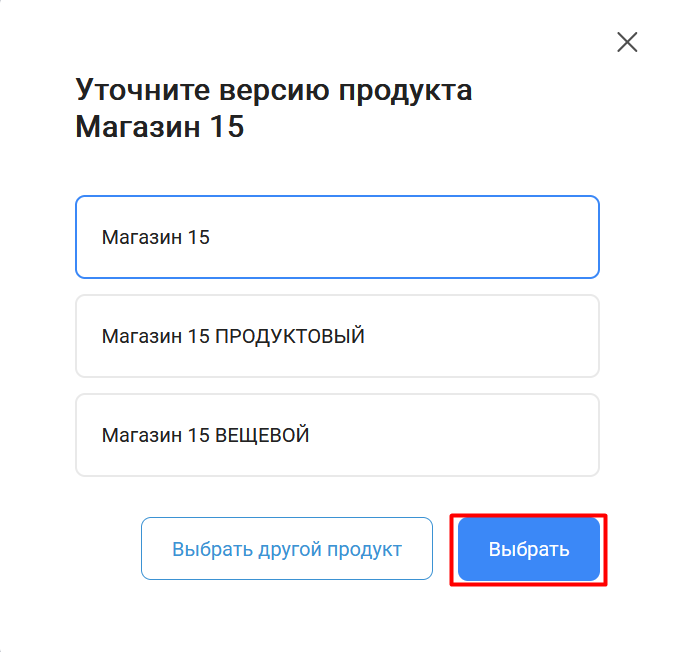This screenshot has height=652, width=673.
Task: Select the clothing store ВЕЩЕВОЙ entry
Action: click(x=337, y=435)
